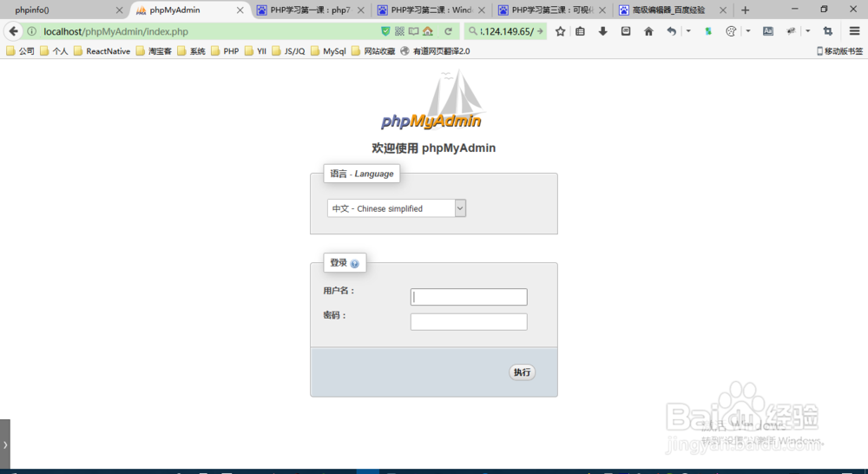Open the 淘宝客 bookmark folder

click(154, 51)
